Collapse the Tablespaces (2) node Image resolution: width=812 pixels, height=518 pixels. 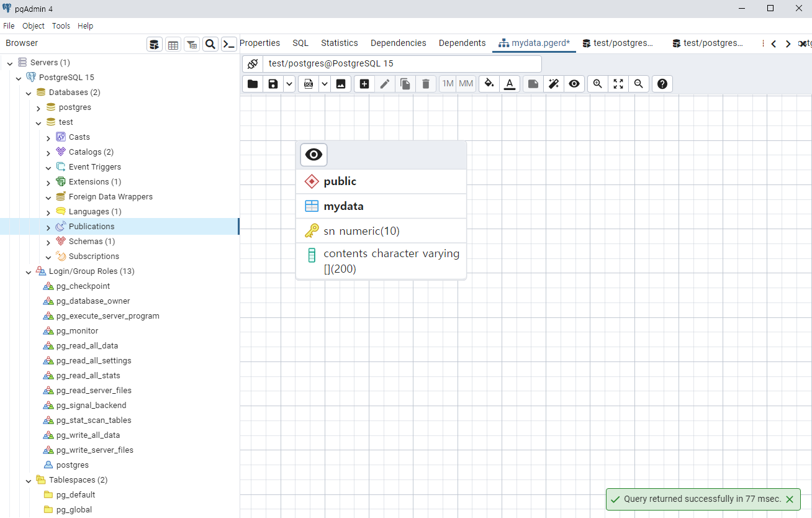point(29,480)
